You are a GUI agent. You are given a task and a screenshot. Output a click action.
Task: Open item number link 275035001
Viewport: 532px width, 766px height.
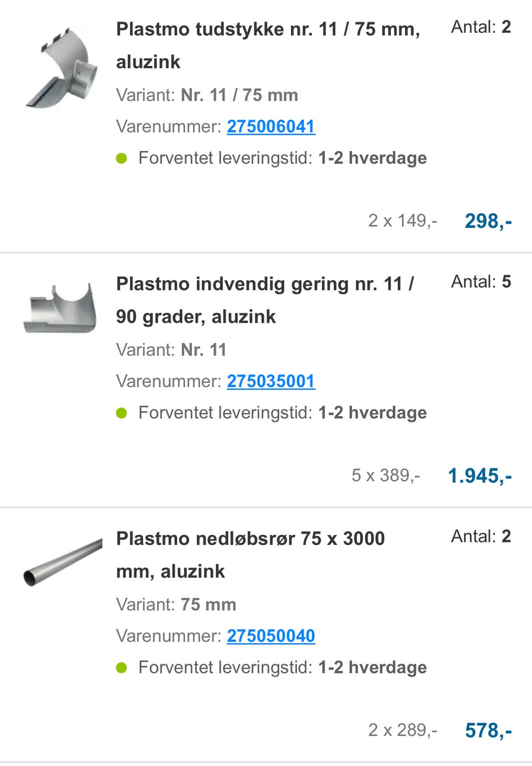click(x=270, y=381)
